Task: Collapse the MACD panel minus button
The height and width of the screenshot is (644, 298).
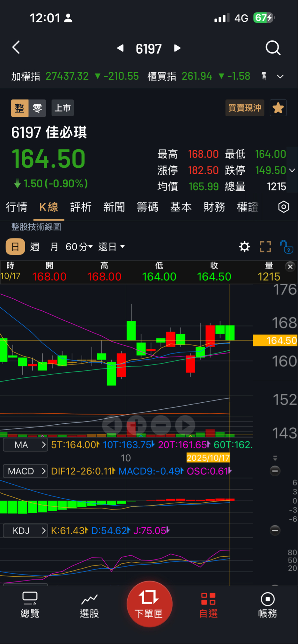Action: [275, 471]
